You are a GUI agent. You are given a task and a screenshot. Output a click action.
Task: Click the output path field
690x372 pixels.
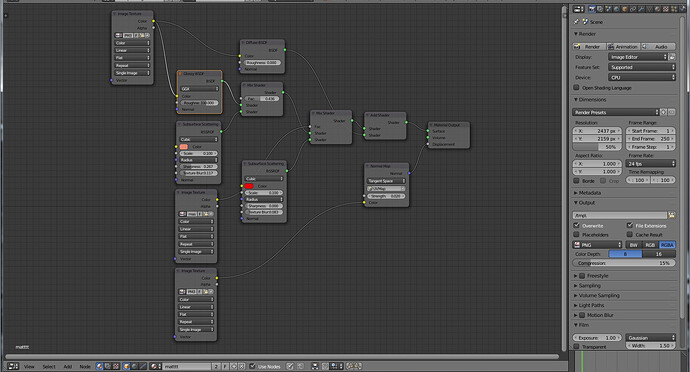(620, 215)
